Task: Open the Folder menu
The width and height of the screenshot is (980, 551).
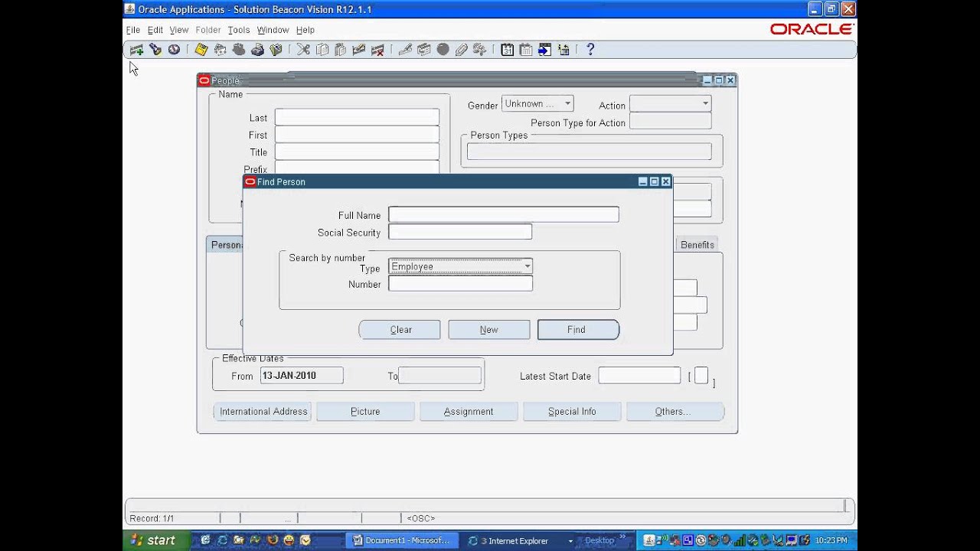Action: [208, 30]
